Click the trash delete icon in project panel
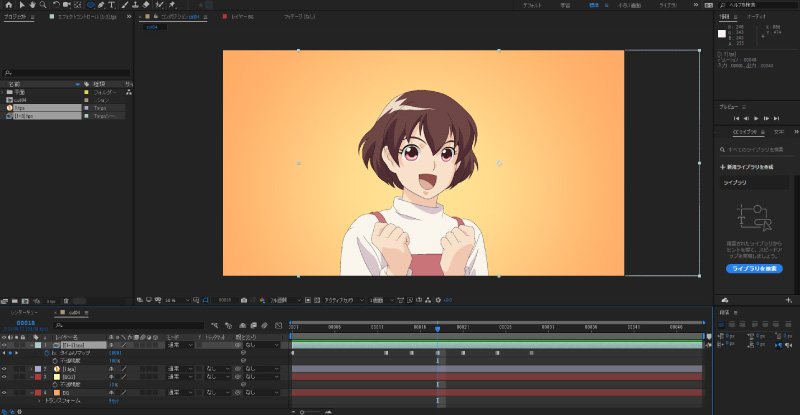This screenshot has width=800, height=415. point(66,301)
